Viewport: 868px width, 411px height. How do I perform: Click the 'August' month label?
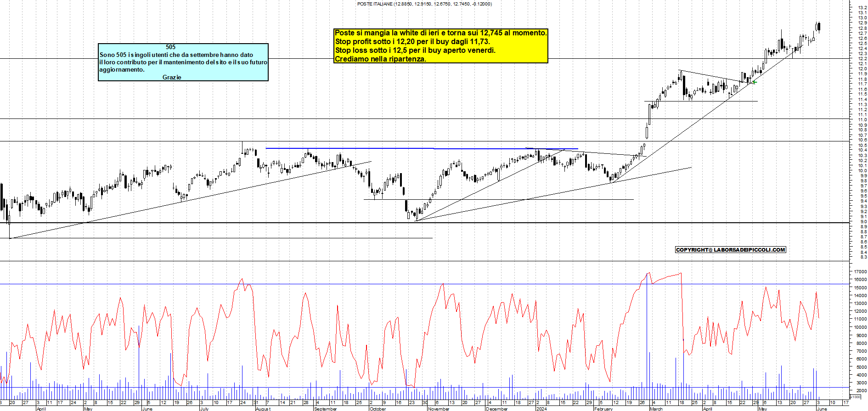click(x=263, y=409)
